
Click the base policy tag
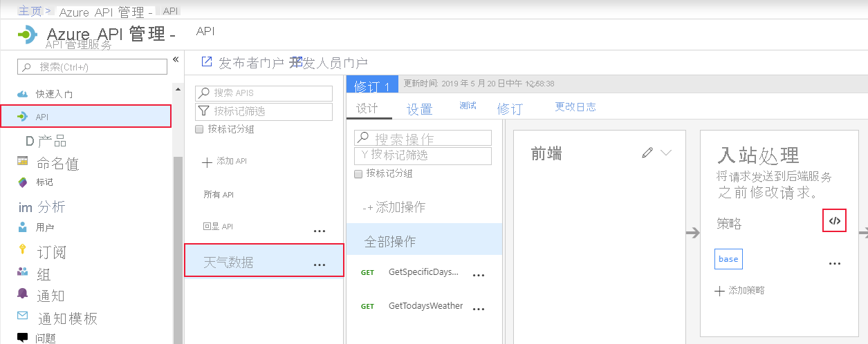point(728,259)
